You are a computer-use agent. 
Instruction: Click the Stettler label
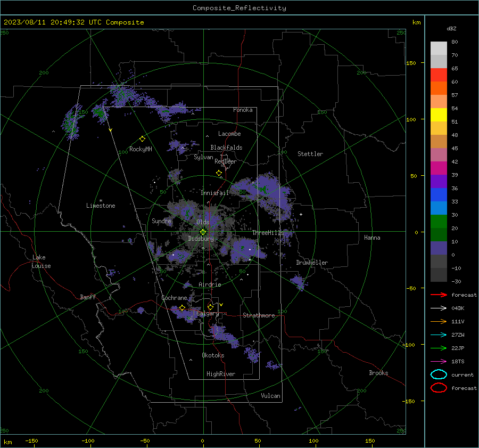pos(310,154)
